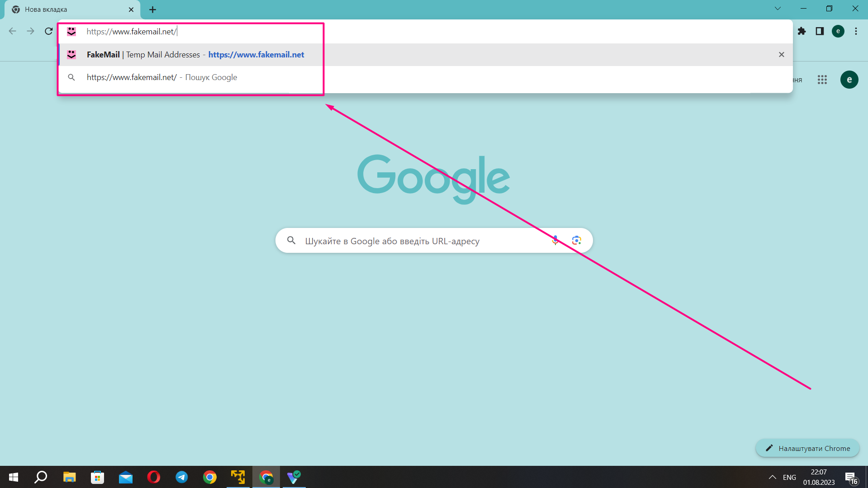This screenshot has height=488, width=868.
Task: Launch Opera from the taskbar
Action: click(x=154, y=477)
